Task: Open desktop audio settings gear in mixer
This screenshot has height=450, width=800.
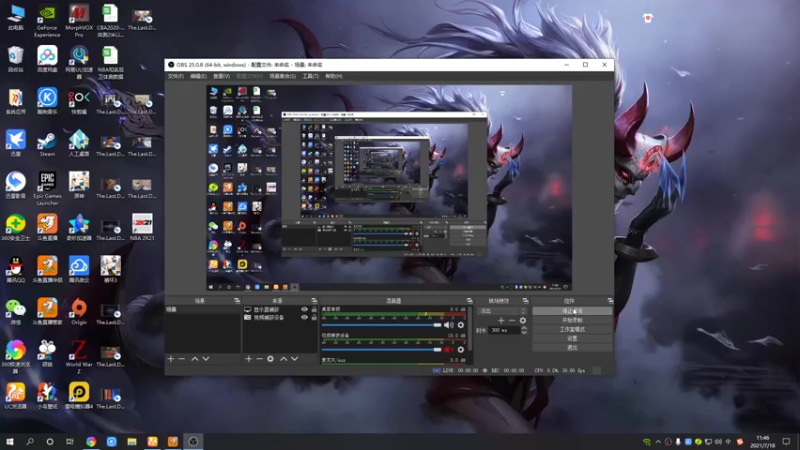Action: coord(461,325)
